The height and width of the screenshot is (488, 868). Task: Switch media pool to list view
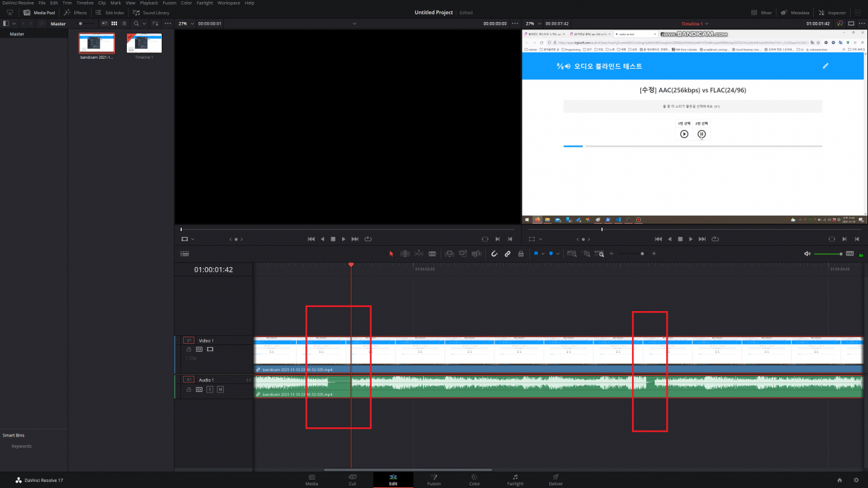(x=124, y=23)
